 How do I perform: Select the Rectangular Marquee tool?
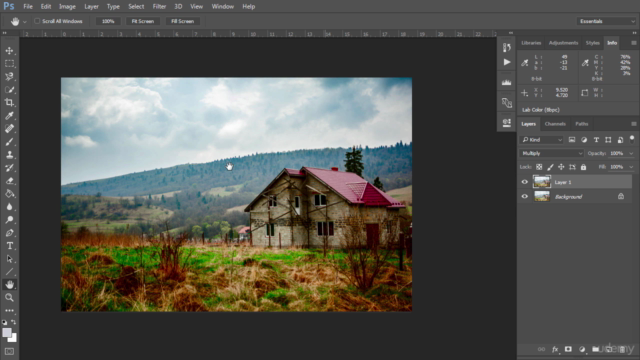(9, 64)
